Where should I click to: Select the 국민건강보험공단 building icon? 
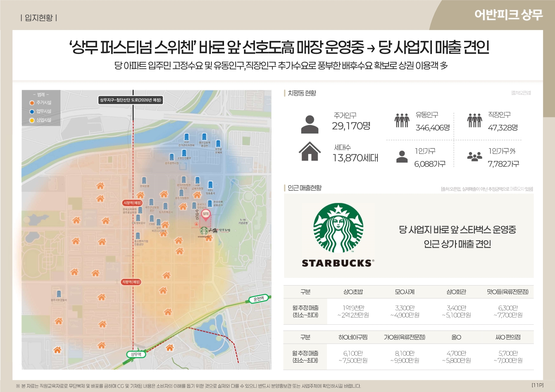(151, 202)
